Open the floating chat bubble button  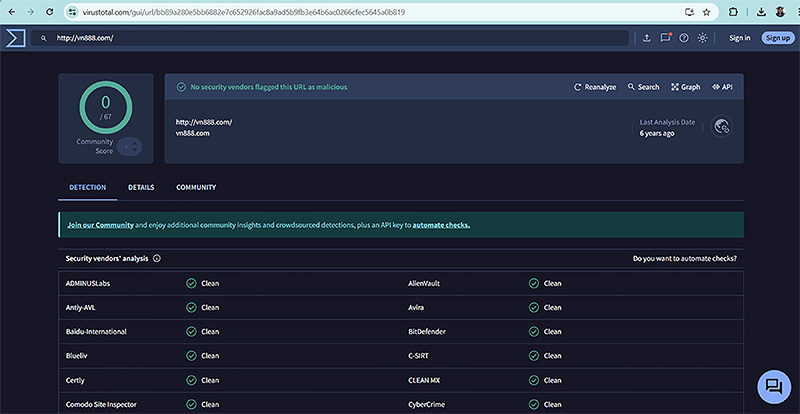tap(773, 387)
